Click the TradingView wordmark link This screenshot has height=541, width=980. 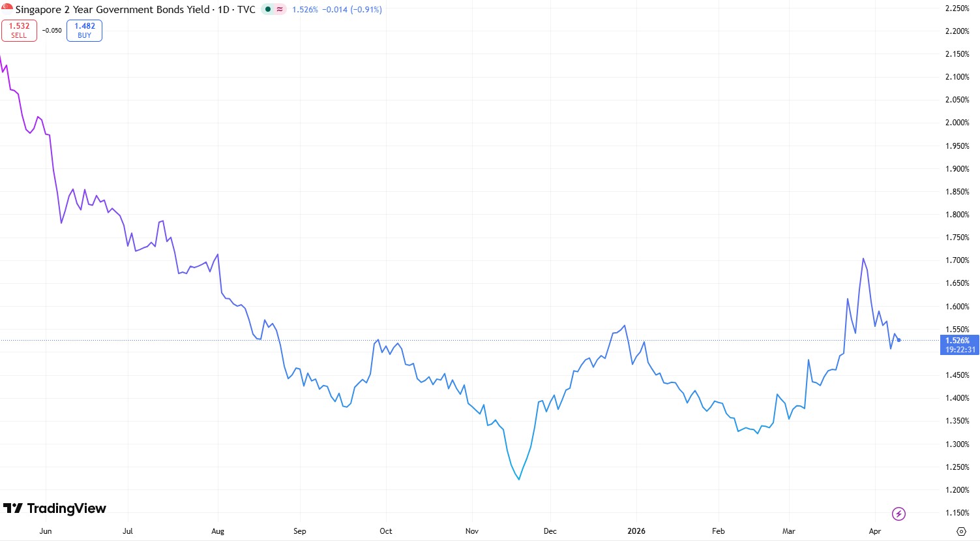(x=70, y=508)
